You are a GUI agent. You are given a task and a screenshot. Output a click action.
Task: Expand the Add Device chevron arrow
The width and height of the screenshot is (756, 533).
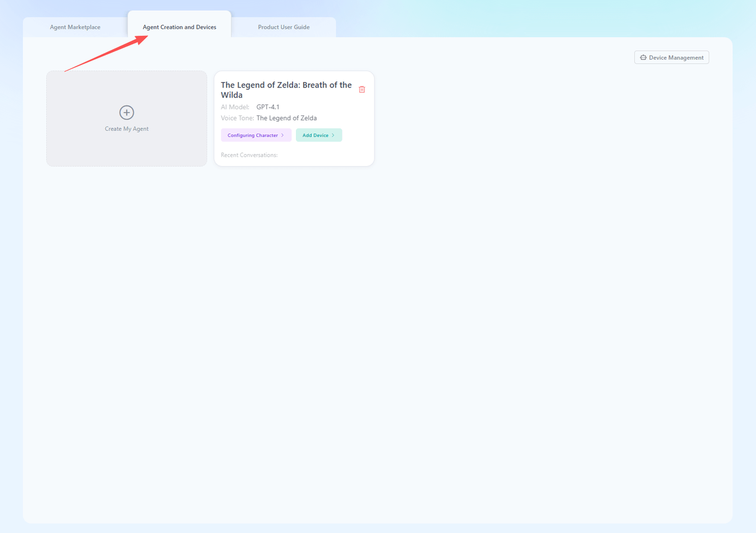click(x=333, y=135)
